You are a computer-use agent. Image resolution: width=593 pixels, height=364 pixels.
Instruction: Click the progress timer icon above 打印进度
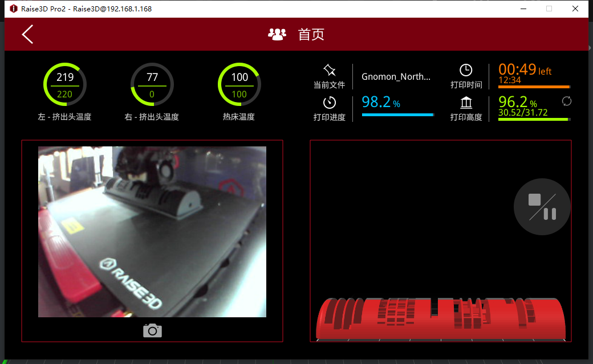pyautogui.click(x=329, y=103)
